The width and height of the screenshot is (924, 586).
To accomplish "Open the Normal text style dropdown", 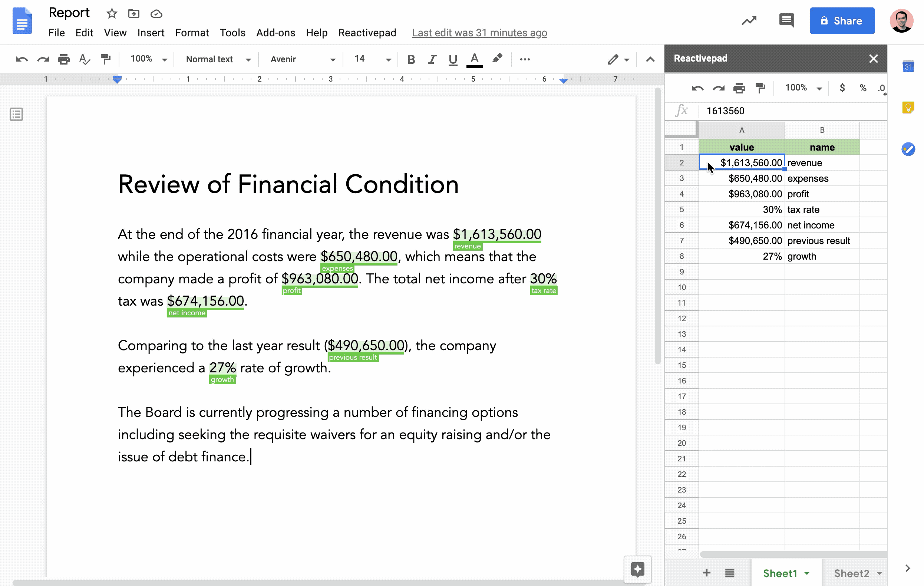I will [218, 59].
